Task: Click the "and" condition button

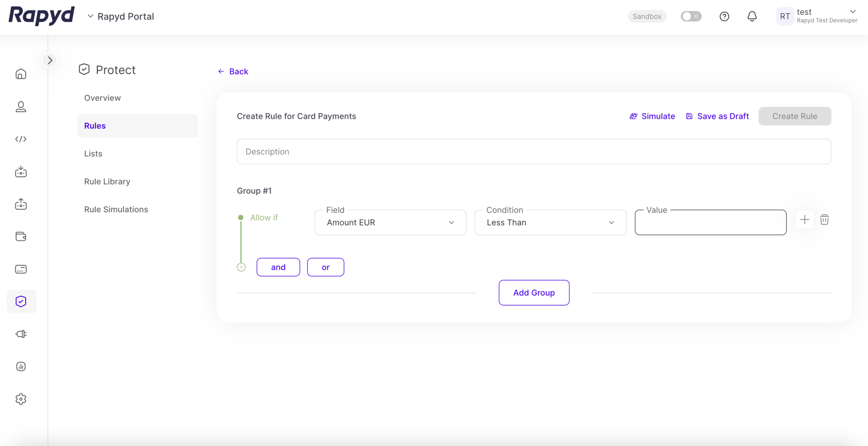Action: click(x=278, y=267)
